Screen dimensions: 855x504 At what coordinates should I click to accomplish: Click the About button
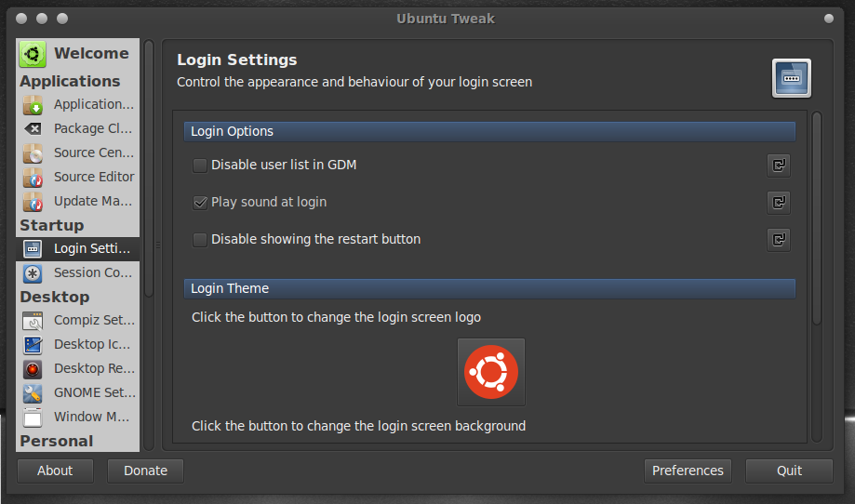pos(55,471)
